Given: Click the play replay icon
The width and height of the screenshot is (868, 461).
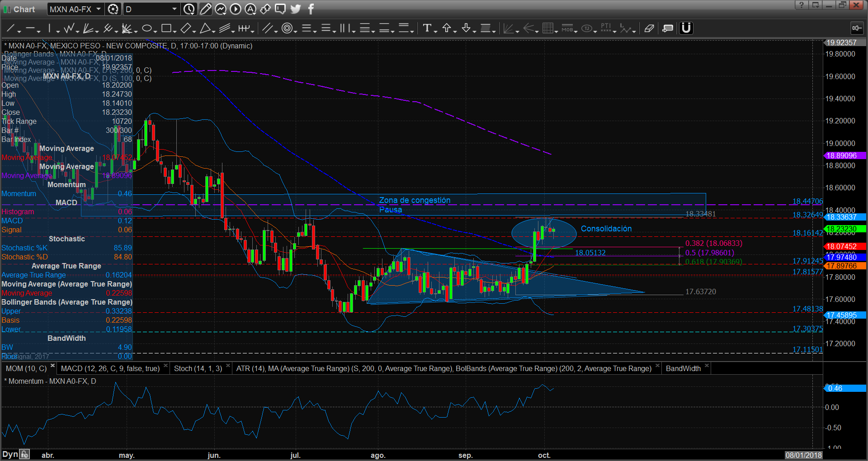Looking at the screenshot, I should [x=236, y=9].
